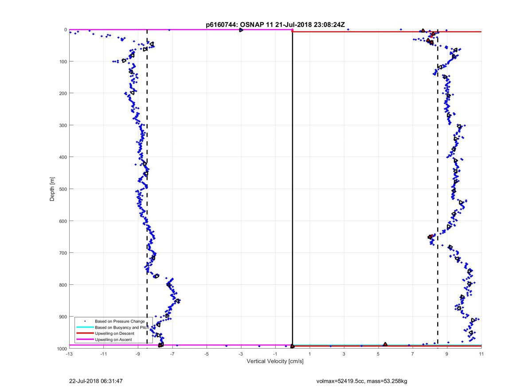Click velocity tick label -1
Screen dimensions: 532x392
[275, 354]
